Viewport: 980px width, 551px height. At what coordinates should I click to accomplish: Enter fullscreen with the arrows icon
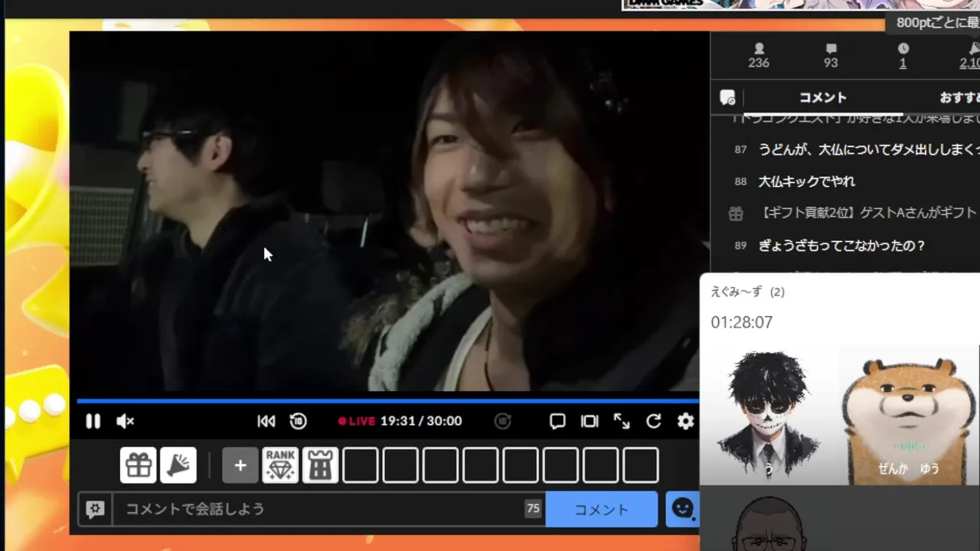tap(622, 421)
